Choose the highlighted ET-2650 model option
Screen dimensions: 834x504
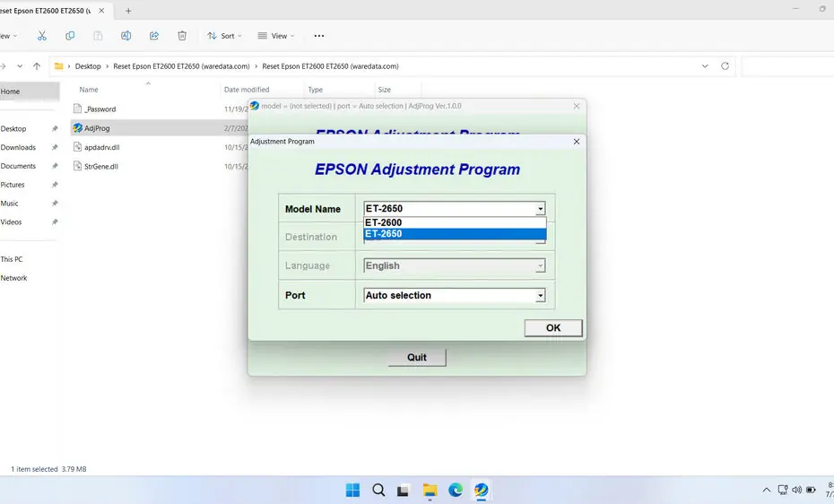pos(455,234)
